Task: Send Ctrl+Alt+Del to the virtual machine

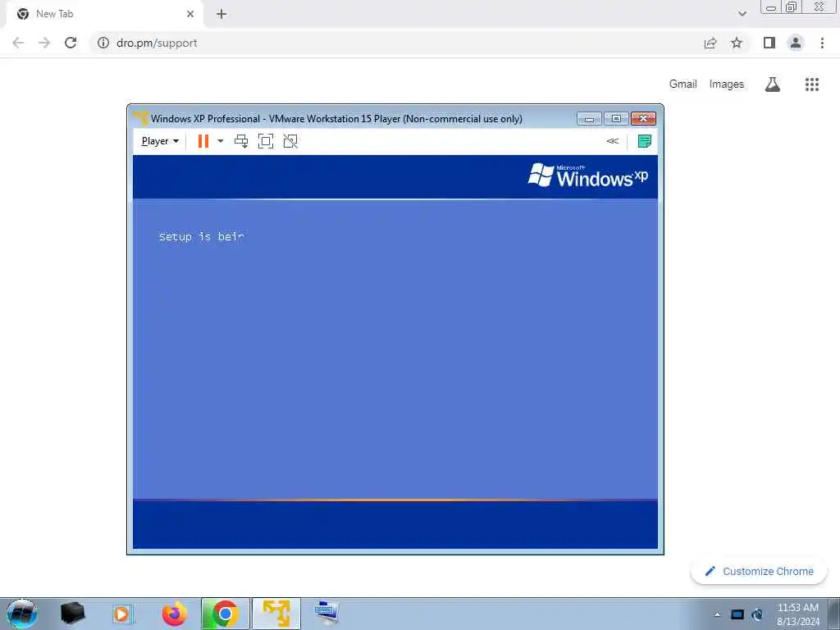Action: 241,141
